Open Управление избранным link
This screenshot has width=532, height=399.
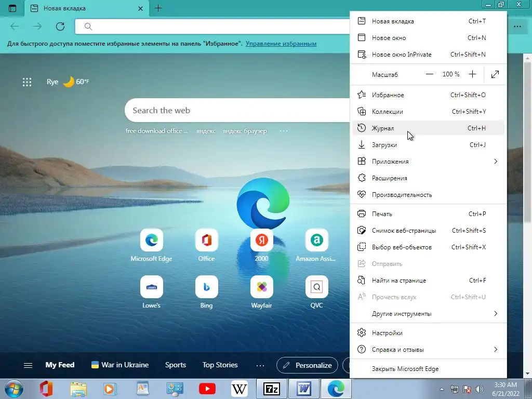[281, 44]
